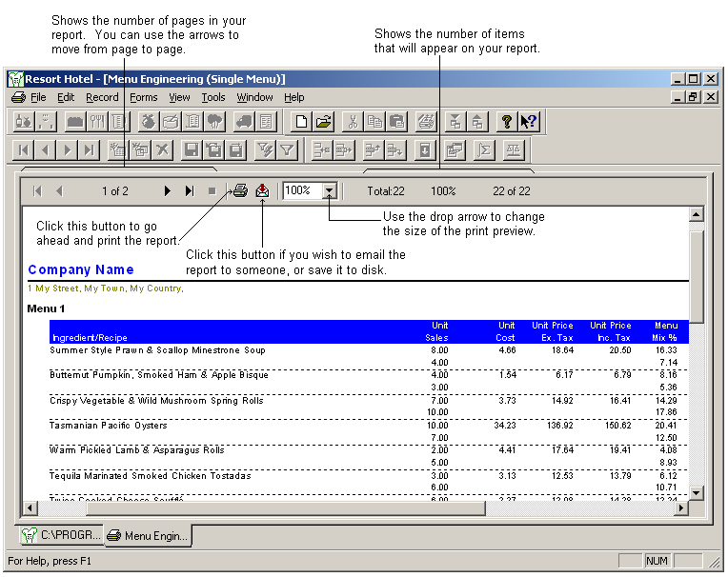Click the delete record X icon
The image size is (728, 577).
[x=163, y=149]
